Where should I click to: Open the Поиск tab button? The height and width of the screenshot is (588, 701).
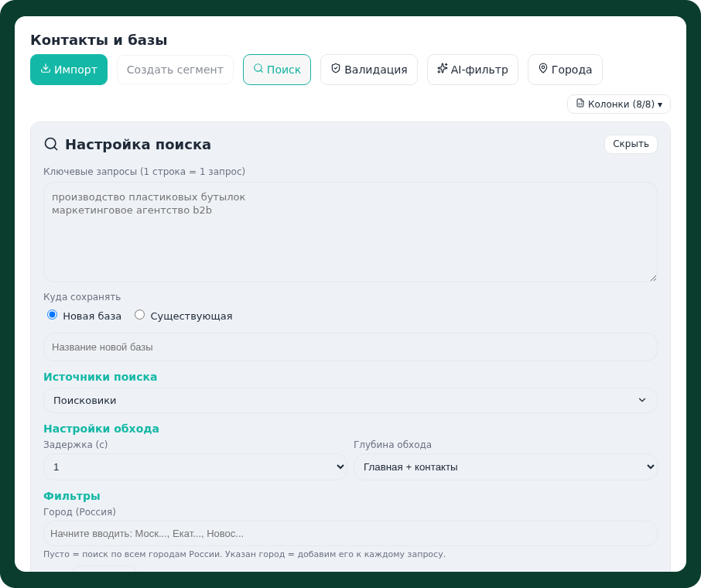coord(277,70)
